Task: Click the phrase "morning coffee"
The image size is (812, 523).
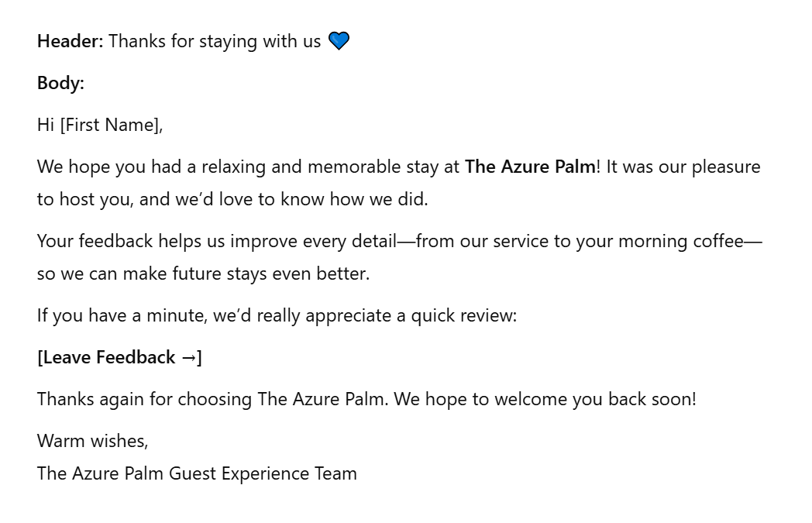Action: coord(681,241)
